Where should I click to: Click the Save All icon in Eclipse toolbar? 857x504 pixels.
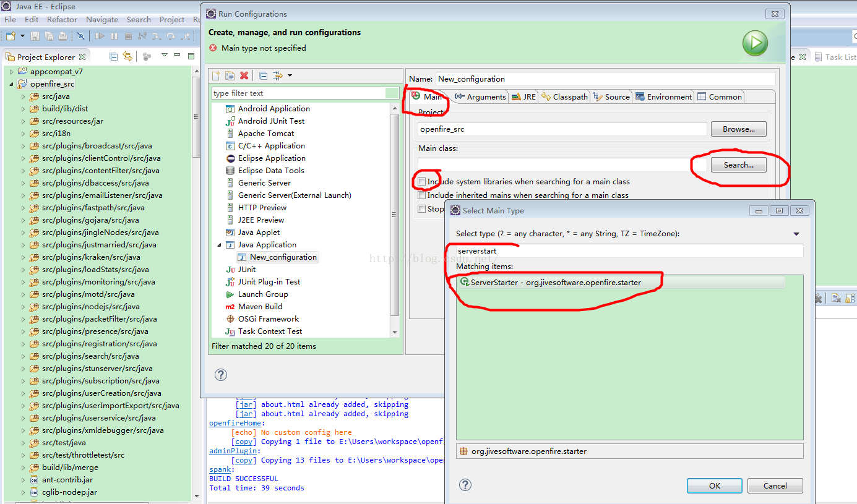[x=49, y=36]
